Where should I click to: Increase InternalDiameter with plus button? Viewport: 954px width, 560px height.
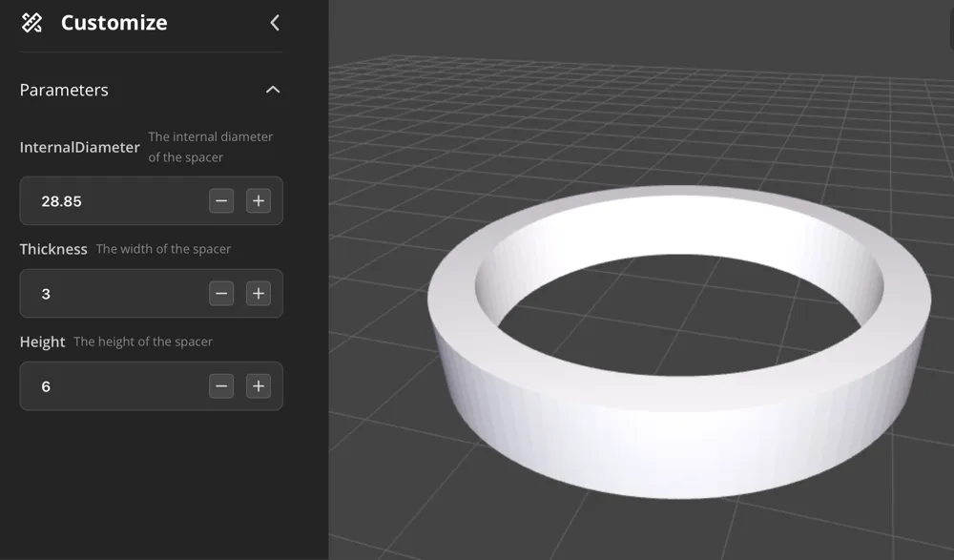point(259,201)
